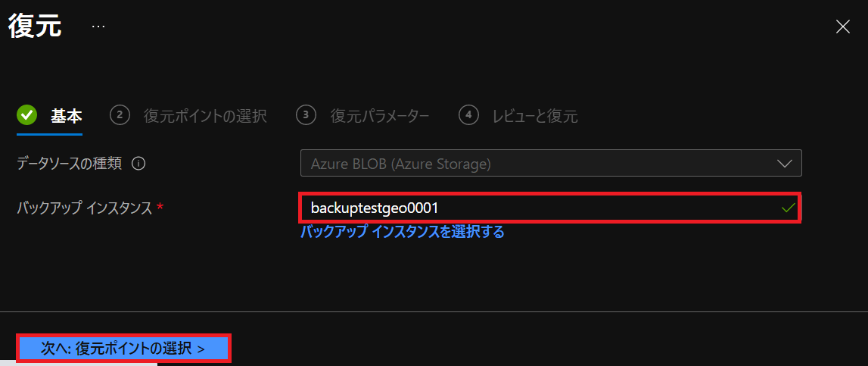The width and height of the screenshot is (868, 366).
Task: Switch to the 基本 tab
Action: (x=67, y=116)
